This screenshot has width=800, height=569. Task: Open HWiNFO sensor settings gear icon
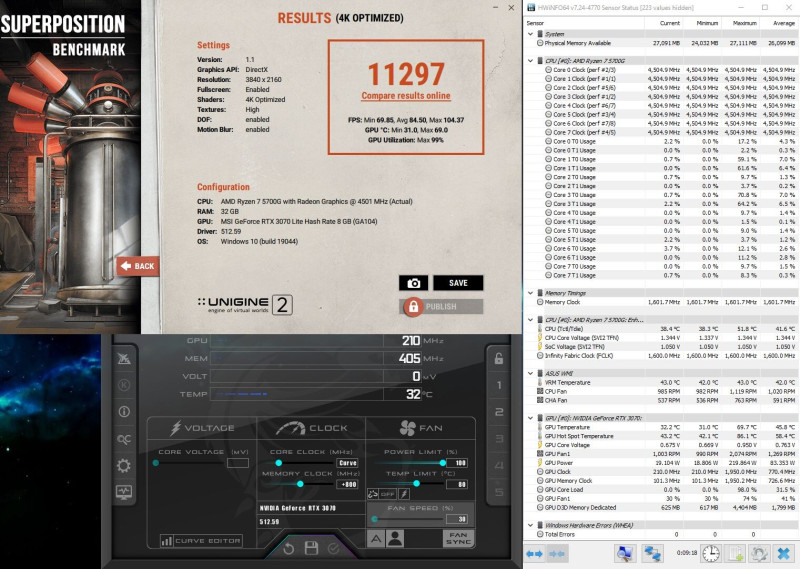(759, 554)
